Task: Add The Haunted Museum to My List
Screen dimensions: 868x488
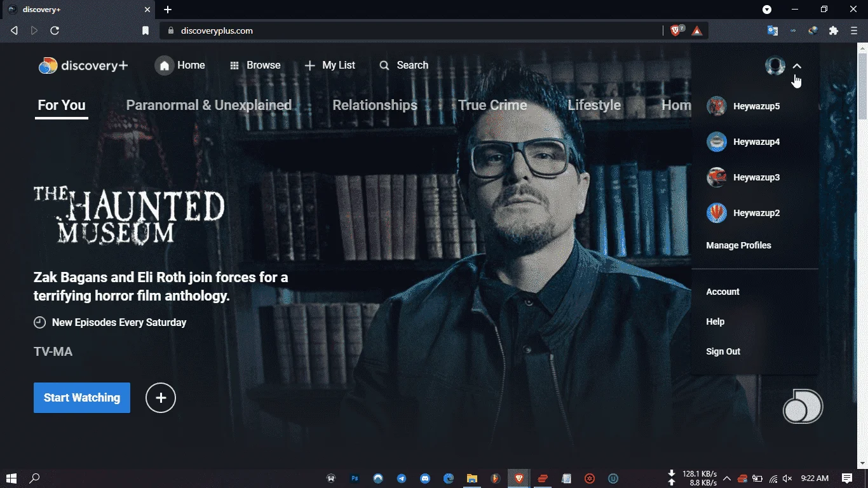Action: 161,398
